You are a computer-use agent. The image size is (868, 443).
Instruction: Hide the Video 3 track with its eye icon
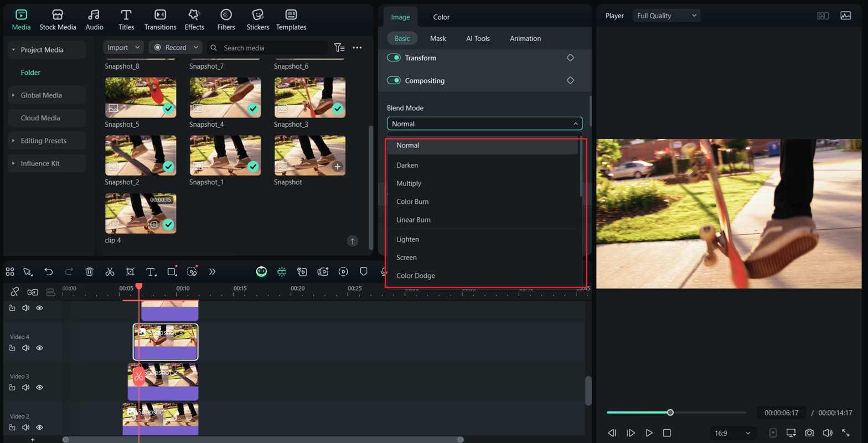(x=39, y=387)
